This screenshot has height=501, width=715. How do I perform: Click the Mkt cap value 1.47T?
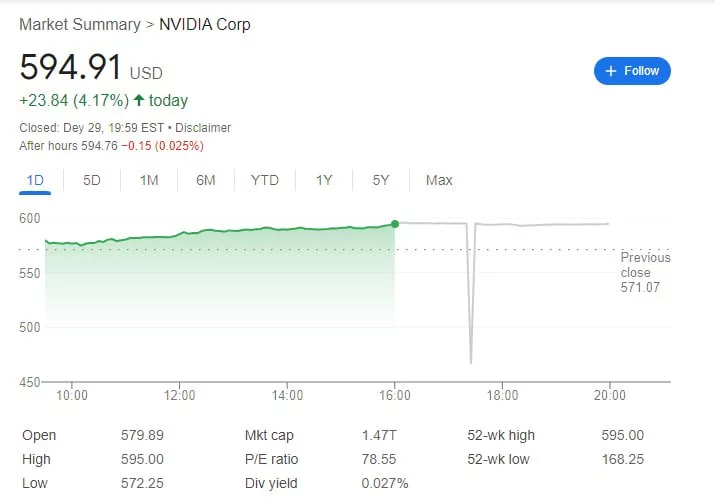[x=381, y=435]
